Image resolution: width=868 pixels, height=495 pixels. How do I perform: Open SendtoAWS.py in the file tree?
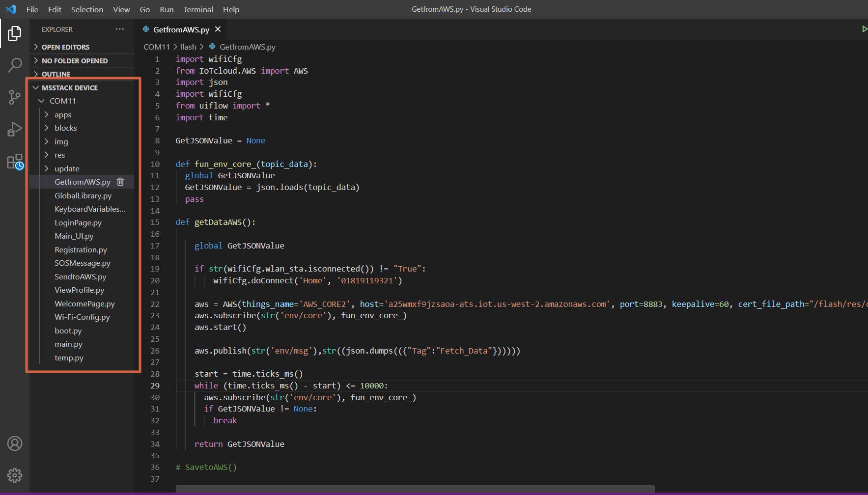point(81,276)
